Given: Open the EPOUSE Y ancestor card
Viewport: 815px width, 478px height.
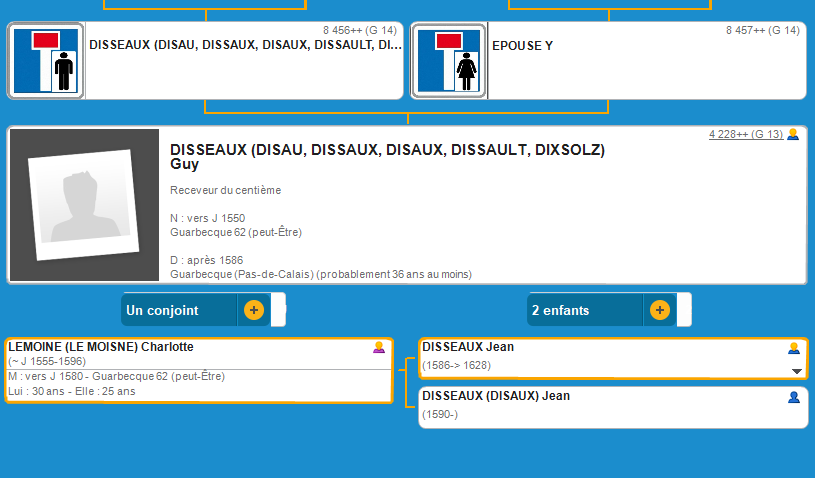Looking at the screenshot, I should 645,61.
